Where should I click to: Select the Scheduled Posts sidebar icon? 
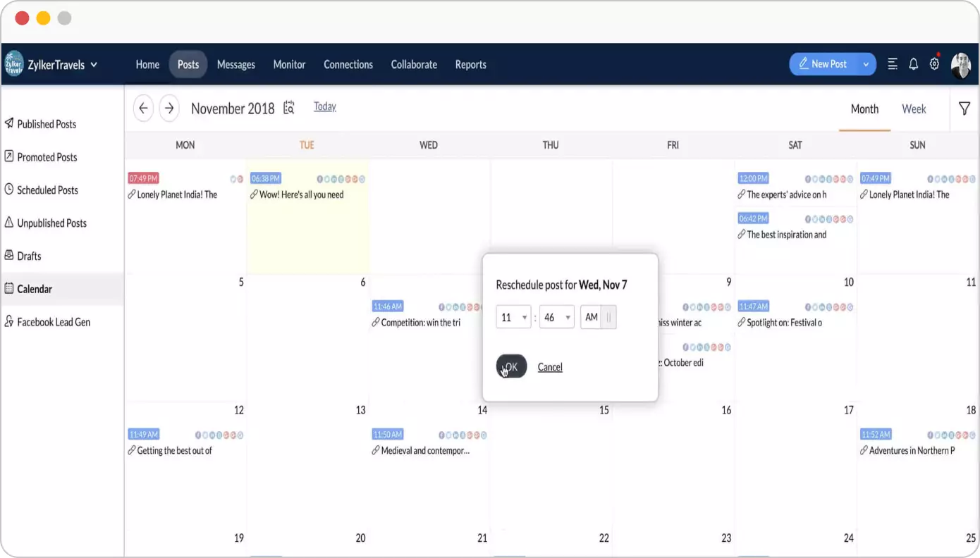coord(8,190)
